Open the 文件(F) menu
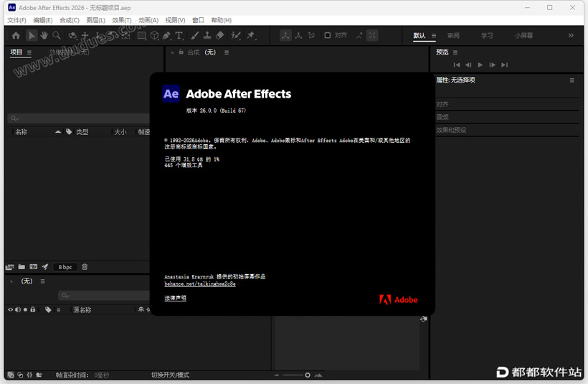Viewport: 588px width, 384px height. [17, 20]
